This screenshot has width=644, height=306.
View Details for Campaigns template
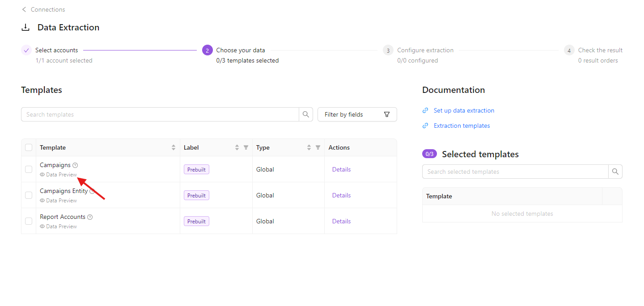pyautogui.click(x=341, y=169)
